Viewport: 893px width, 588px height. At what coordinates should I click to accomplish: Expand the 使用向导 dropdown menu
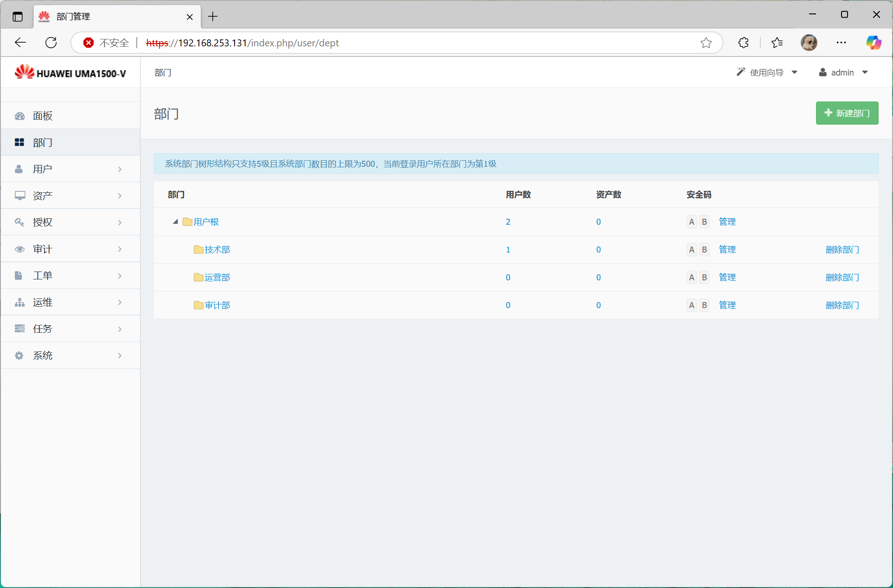767,73
